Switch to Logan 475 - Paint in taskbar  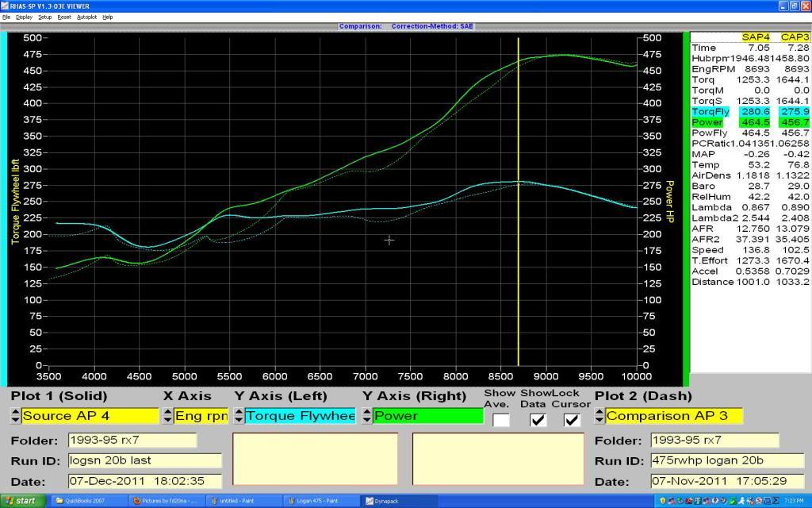320,501
